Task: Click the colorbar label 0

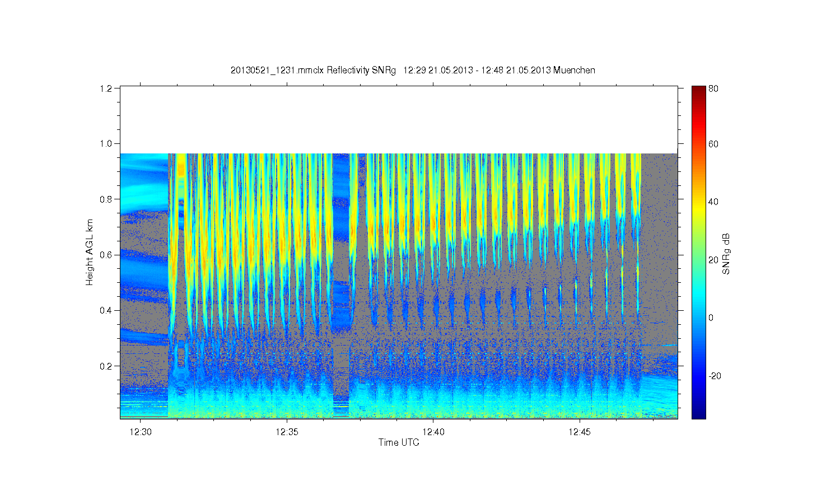Action: click(x=711, y=318)
